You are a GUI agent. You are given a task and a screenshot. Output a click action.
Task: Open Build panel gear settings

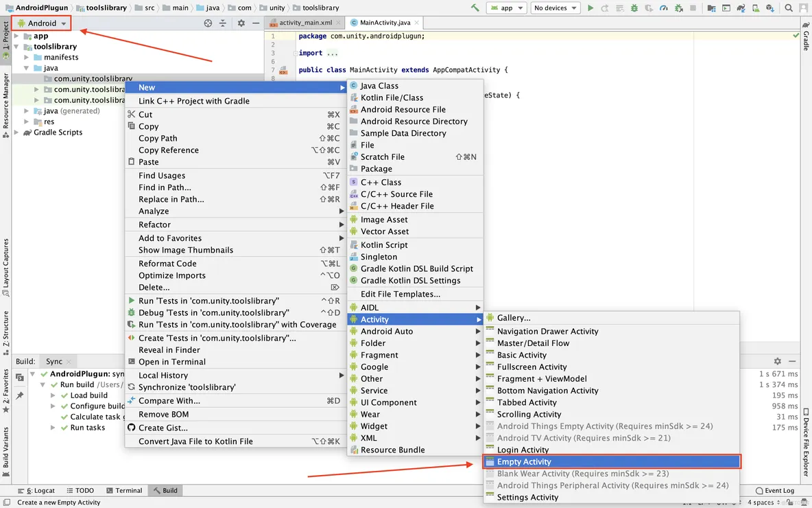click(777, 361)
